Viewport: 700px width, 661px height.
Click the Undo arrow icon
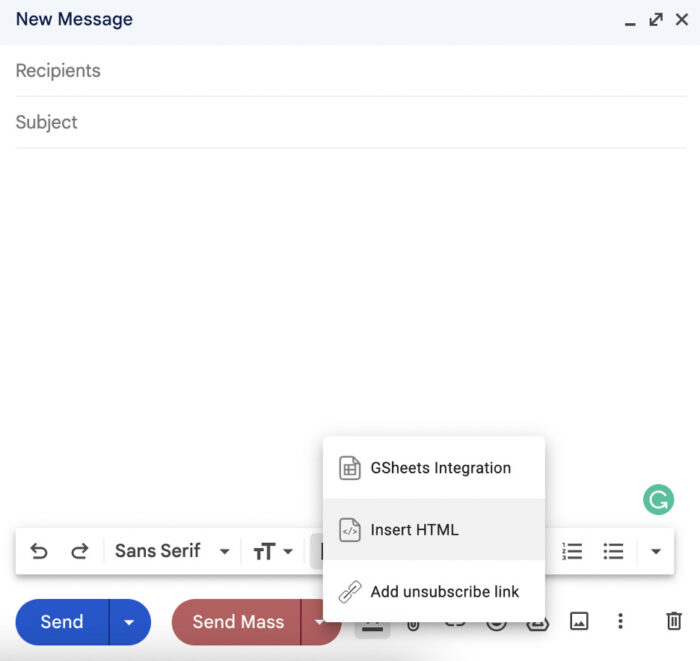tap(39, 551)
